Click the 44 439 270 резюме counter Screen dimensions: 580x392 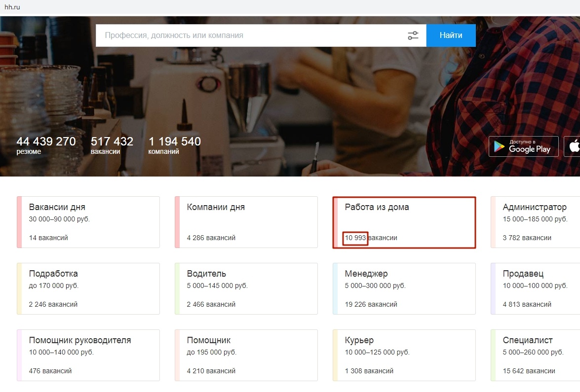(46, 145)
